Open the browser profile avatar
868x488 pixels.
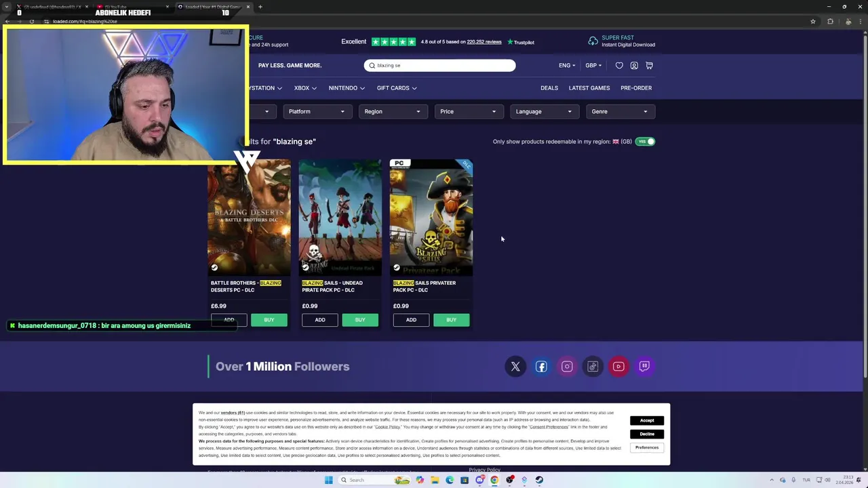tap(848, 22)
